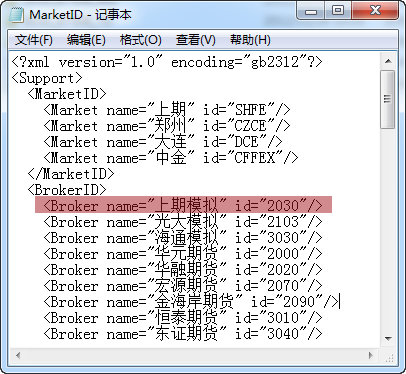
Task: Open the 查看(V) menu
Action: [196, 40]
